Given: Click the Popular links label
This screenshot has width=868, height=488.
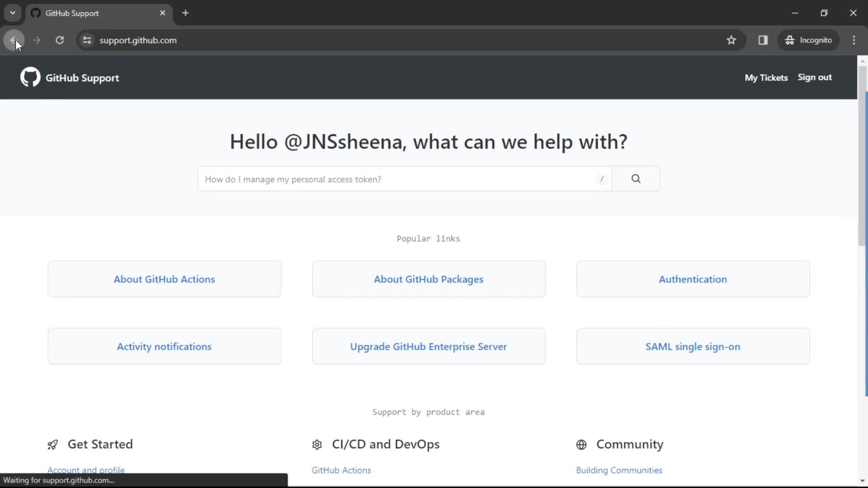Looking at the screenshot, I should pos(428,239).
